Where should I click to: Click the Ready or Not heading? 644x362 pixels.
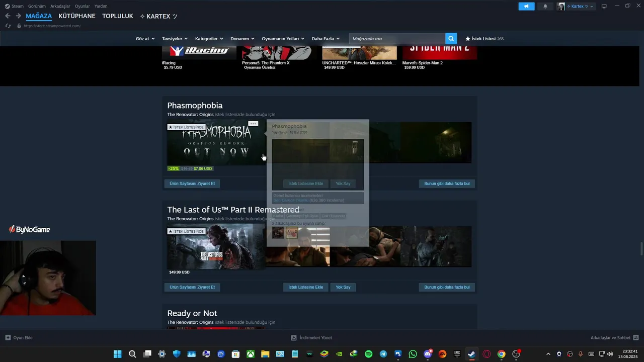[192, 313]
